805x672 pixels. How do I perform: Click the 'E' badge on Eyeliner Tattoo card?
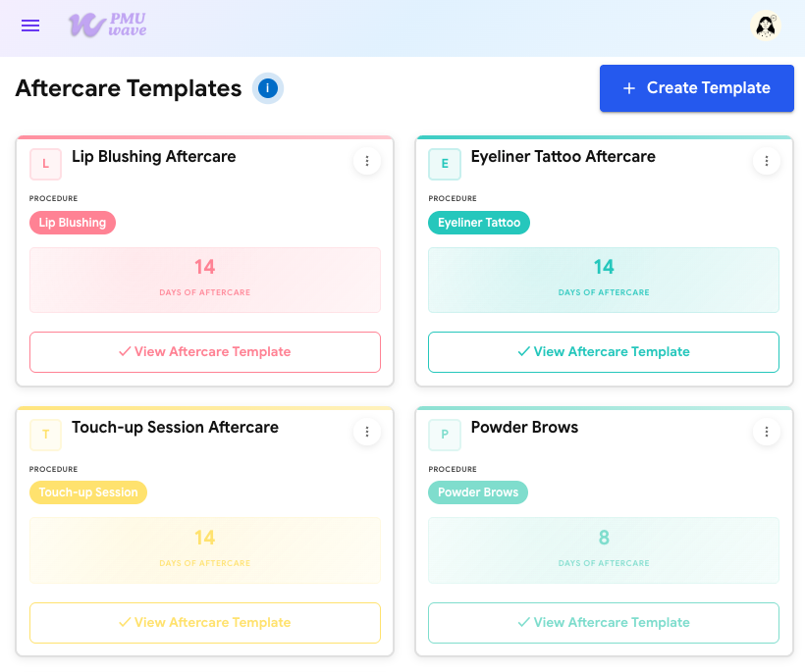click(445, 164)
